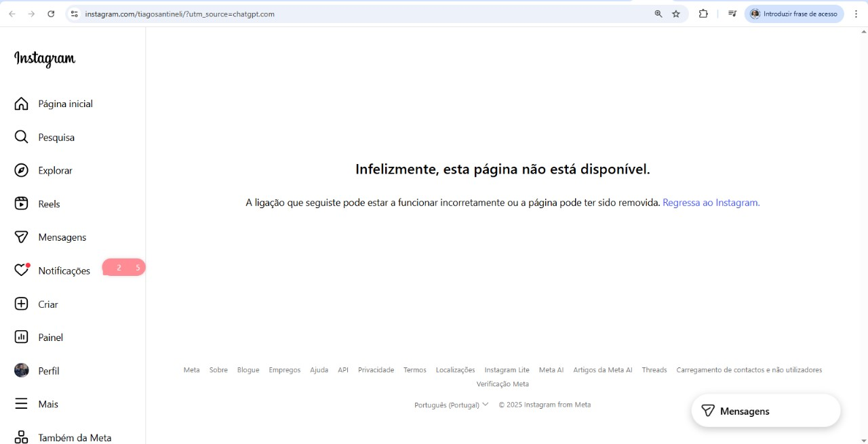
Task: Click the Instagram logo in sidebar
Action: click(x=45, y=59)
